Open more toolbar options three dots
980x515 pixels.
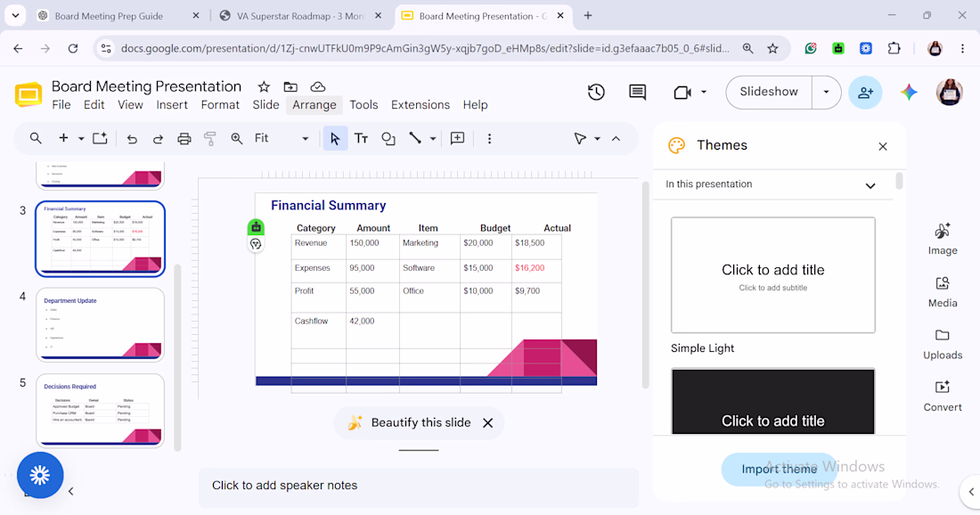tap(489, 139)
